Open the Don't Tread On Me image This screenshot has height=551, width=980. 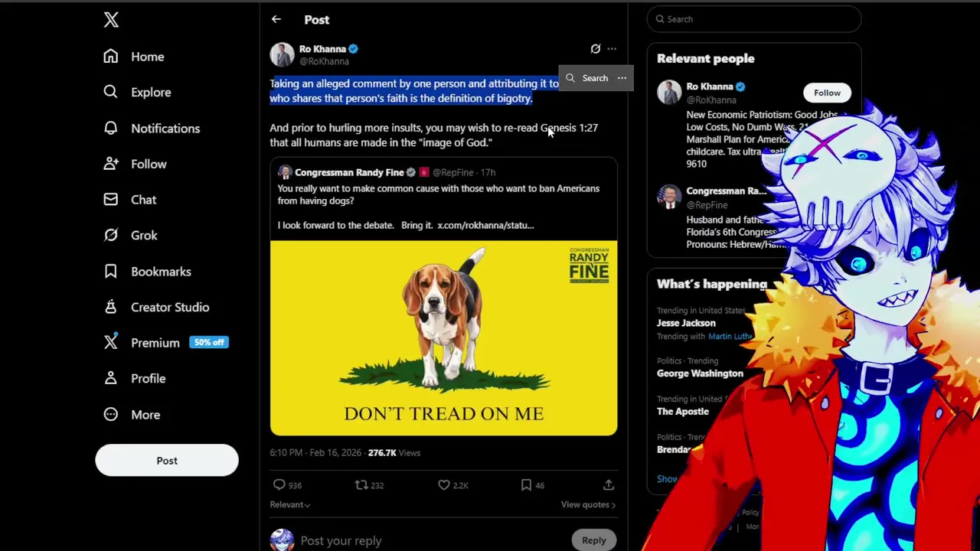coord(443,338)
